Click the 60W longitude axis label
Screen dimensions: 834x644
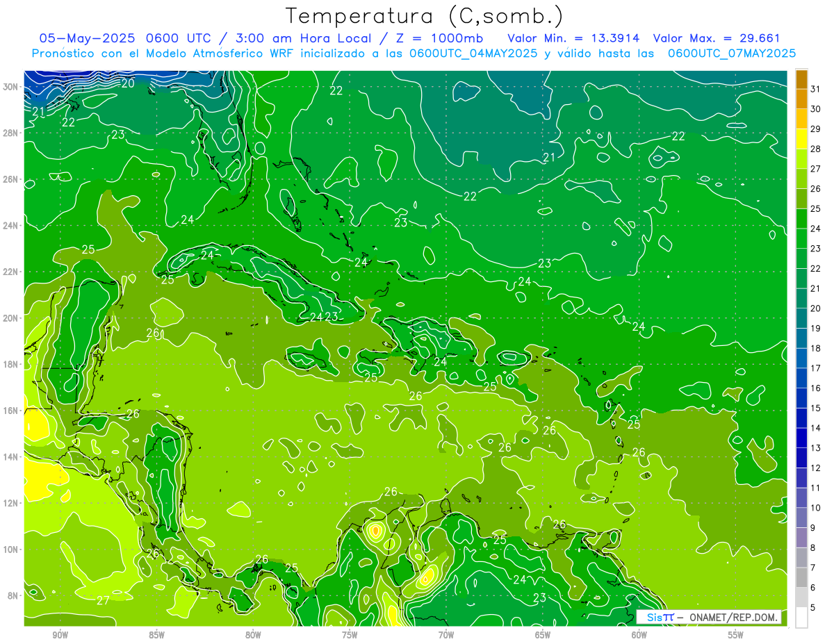[639, 635]
